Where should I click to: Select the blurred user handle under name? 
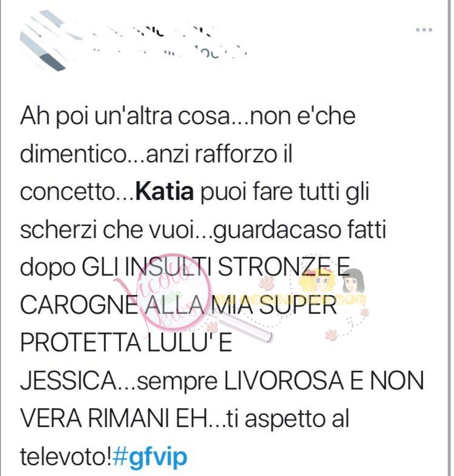170,52
